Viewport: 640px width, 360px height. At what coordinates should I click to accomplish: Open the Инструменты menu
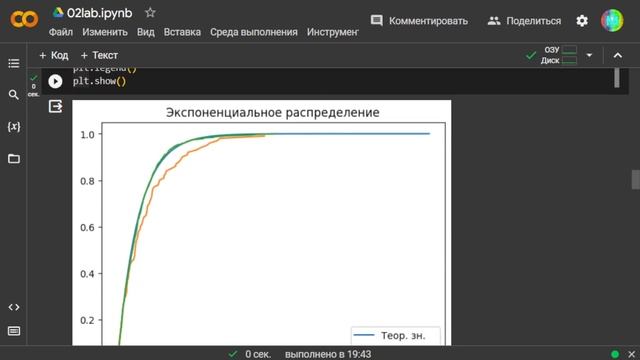tap(333, 32)
